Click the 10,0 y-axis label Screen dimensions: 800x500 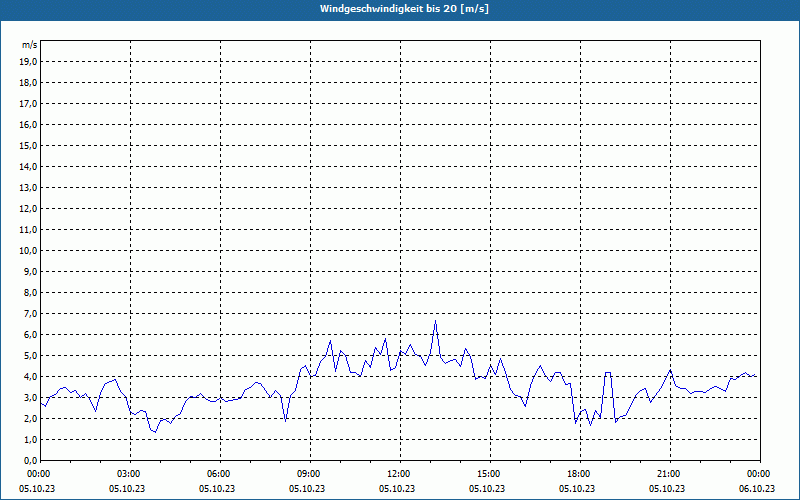coord(28,251)
